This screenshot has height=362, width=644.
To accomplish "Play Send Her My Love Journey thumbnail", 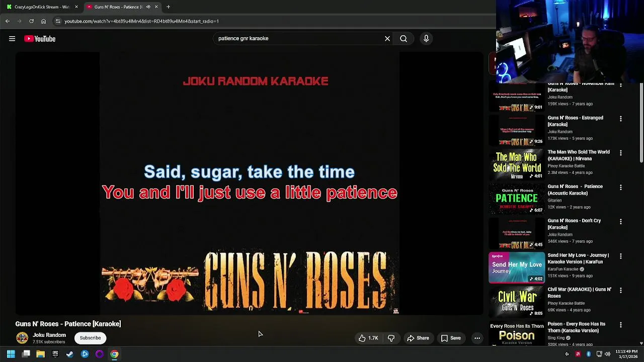I will [x=517, y=268].
